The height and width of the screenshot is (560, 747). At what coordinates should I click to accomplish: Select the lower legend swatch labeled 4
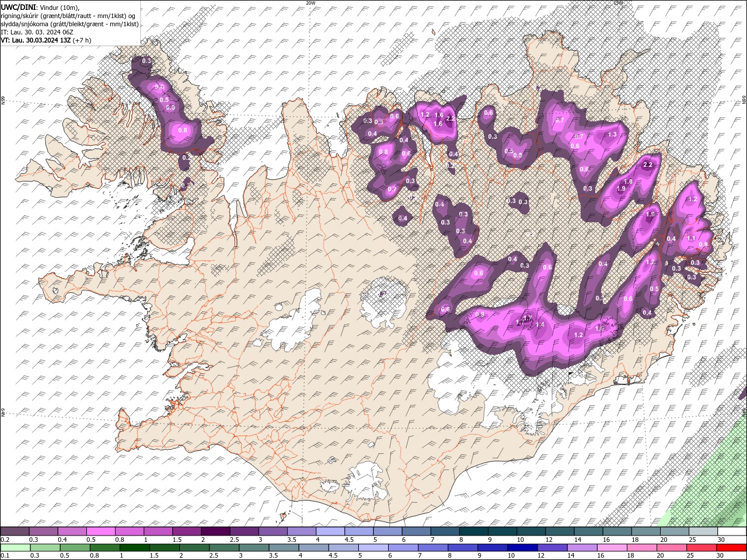313,548
